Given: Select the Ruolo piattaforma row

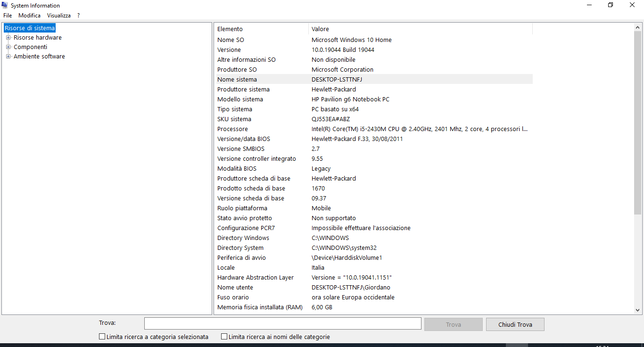Looking at the screenshot, I should point(374,208).
